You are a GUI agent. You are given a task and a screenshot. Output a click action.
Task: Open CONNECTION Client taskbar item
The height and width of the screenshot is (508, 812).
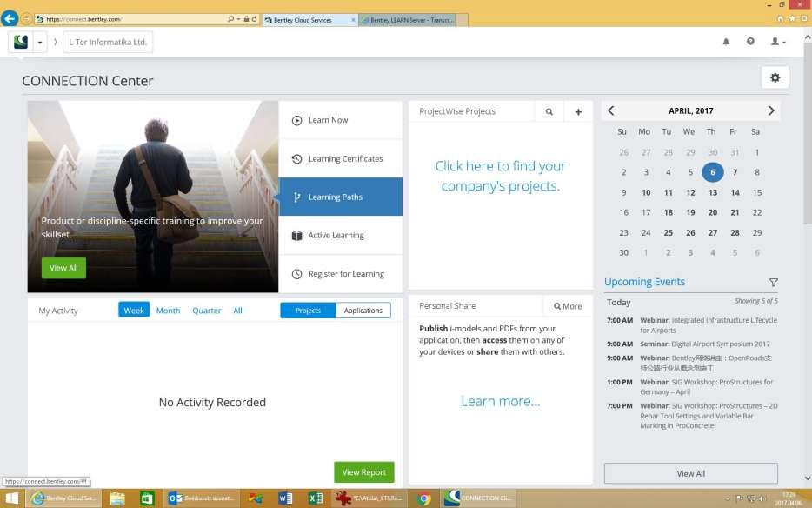(x=479, y=498)
